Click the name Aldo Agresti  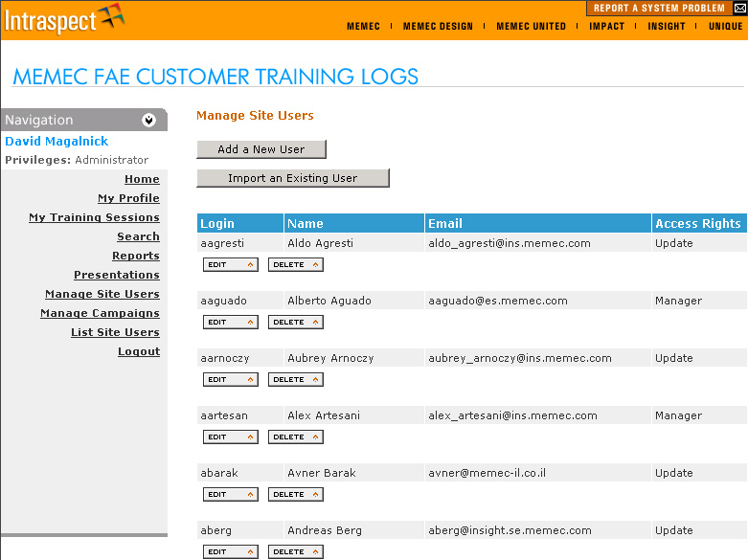click(x=320, y=243)
